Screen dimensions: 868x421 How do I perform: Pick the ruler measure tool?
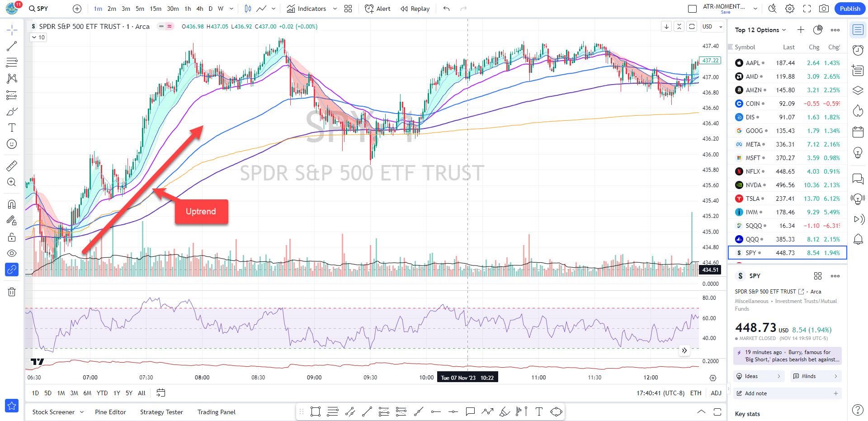tap(12, 166)
